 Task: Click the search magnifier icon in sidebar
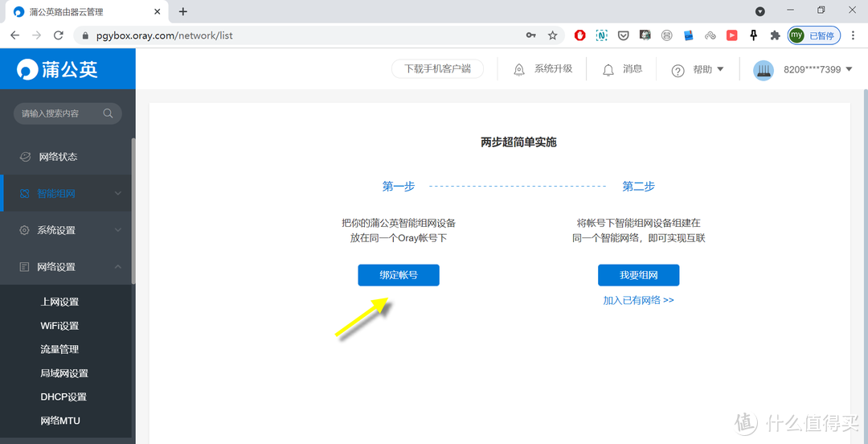pyautogui.click(x=108, y=113)
